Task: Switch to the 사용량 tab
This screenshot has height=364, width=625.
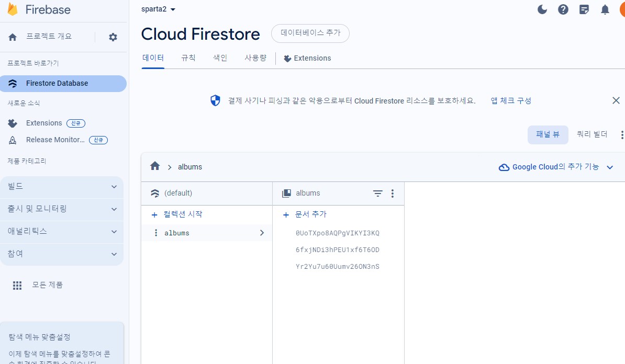Action: 255,58
